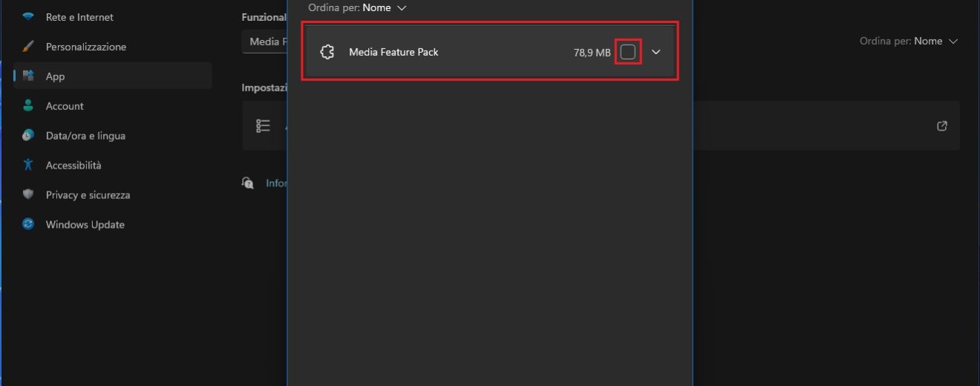Click the Privacy e sicurezza shield icon
980x386 pixels.
[28, 194]
